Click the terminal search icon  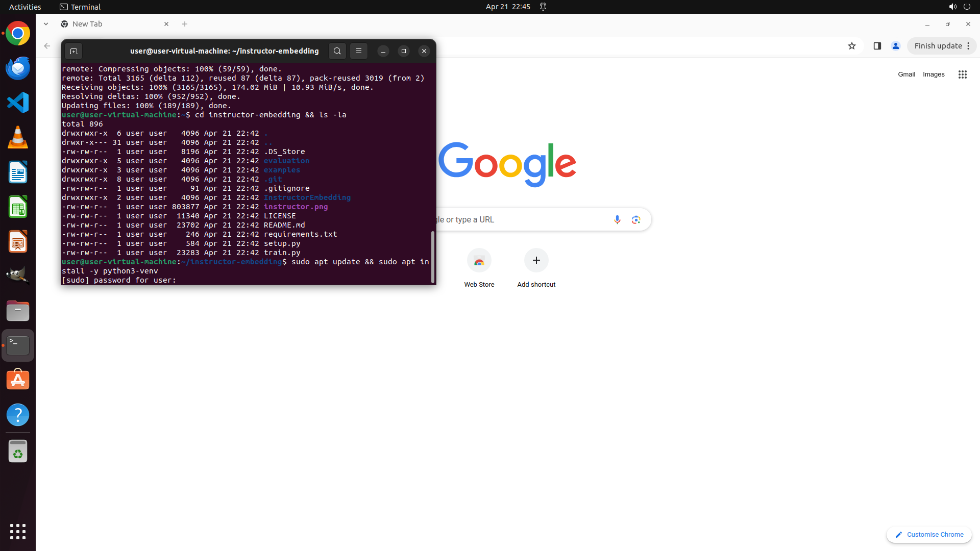[x=337, y=51]
